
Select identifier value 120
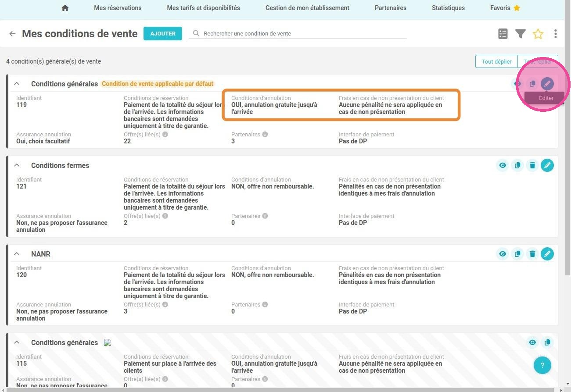22,275
